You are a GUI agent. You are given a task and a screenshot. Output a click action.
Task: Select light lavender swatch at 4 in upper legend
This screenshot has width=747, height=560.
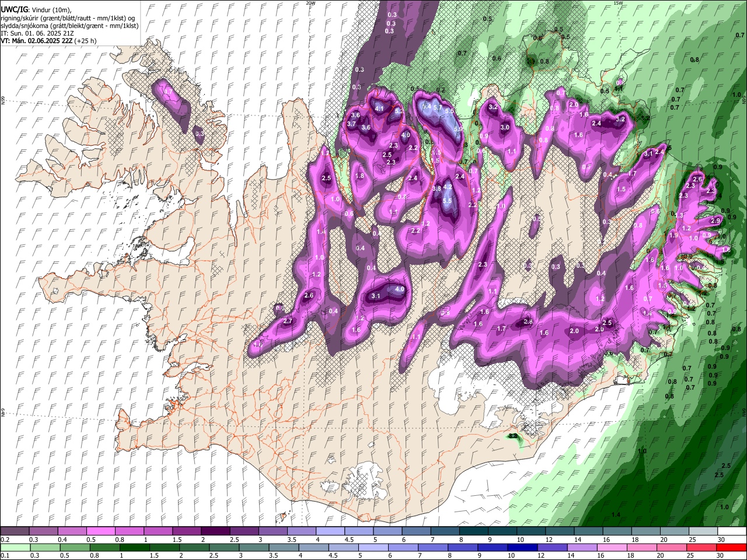330,531
